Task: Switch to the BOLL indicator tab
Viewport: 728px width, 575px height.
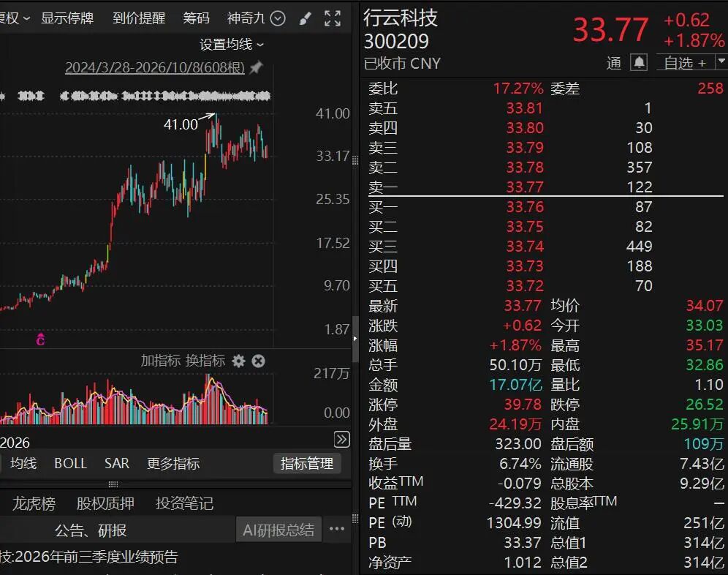Action: [71, 463]
